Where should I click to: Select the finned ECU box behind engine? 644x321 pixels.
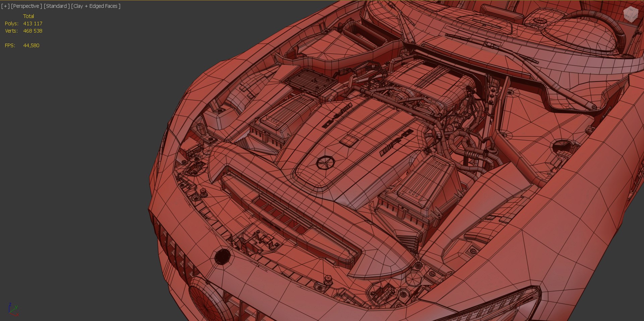click(311, 81)
